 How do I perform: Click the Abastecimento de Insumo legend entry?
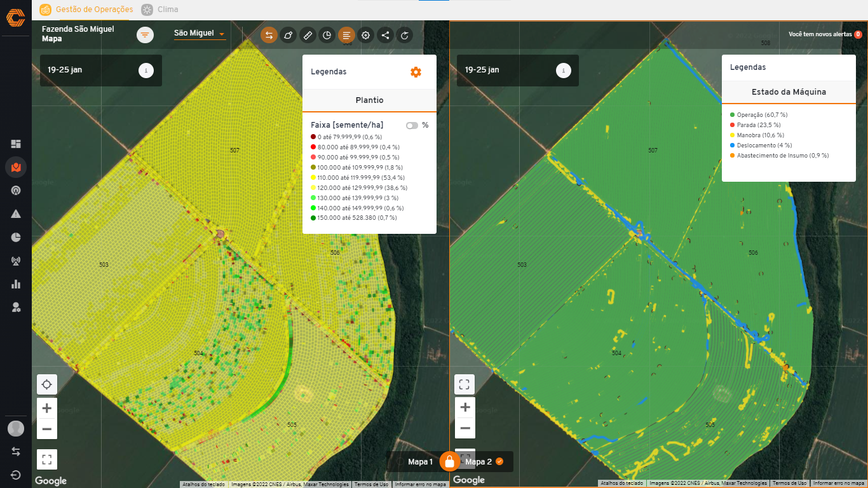779,156
